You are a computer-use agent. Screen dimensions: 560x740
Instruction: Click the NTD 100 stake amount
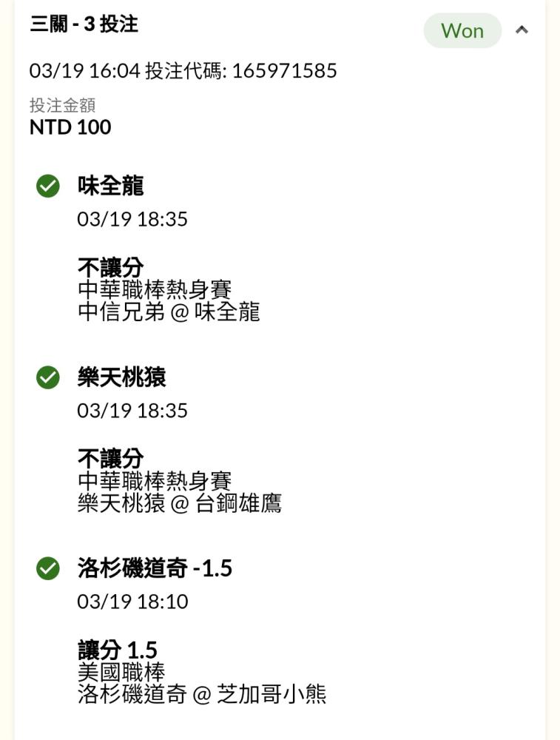pyautogui.click(x=70, y=127)
